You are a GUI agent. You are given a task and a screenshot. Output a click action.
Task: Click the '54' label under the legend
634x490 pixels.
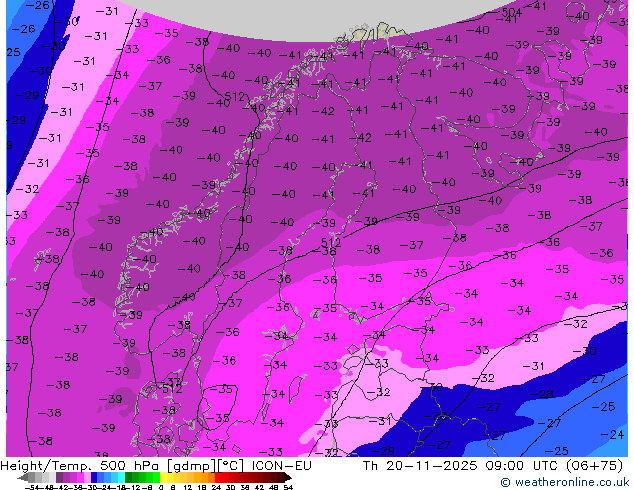pyautogui.click(x=287, y=488)
